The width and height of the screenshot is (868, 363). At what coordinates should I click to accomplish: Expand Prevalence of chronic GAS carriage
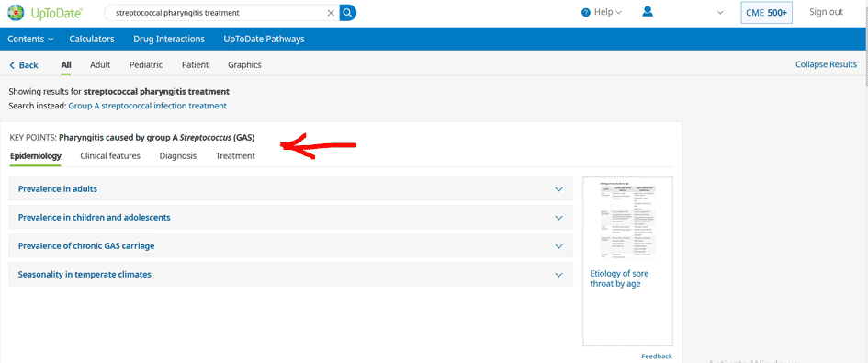(290, 245)
